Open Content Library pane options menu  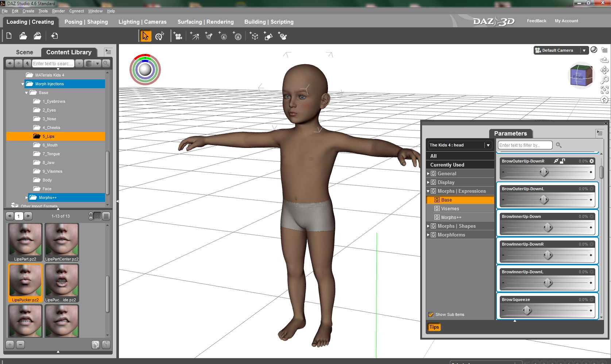point(108,52)
